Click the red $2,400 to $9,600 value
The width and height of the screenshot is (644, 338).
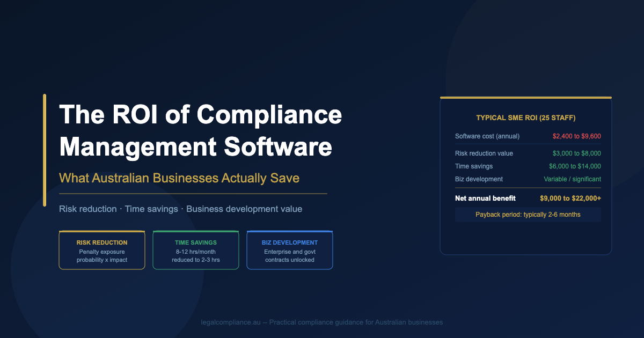coord(576,136)
